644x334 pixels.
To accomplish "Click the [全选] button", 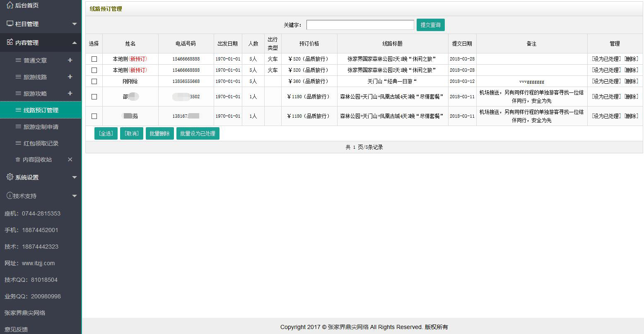I will click(x=106, y=133).
